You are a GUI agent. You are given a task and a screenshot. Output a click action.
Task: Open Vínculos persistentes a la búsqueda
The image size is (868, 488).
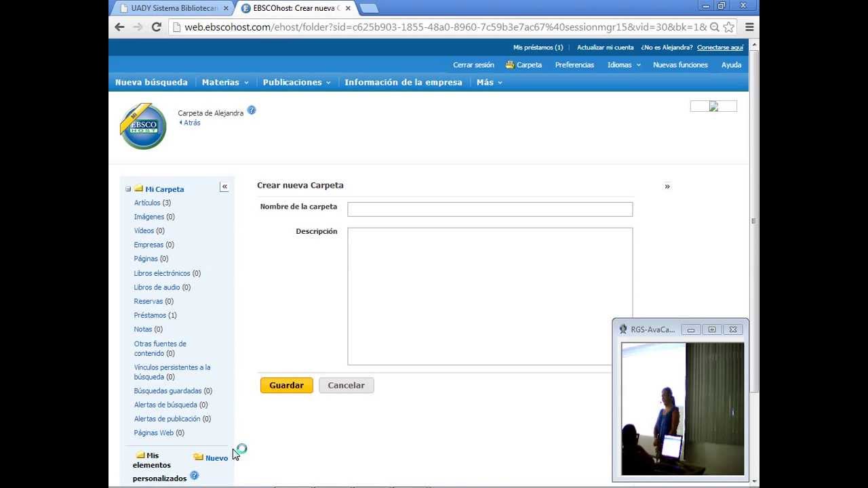click(x=172, y=372)
